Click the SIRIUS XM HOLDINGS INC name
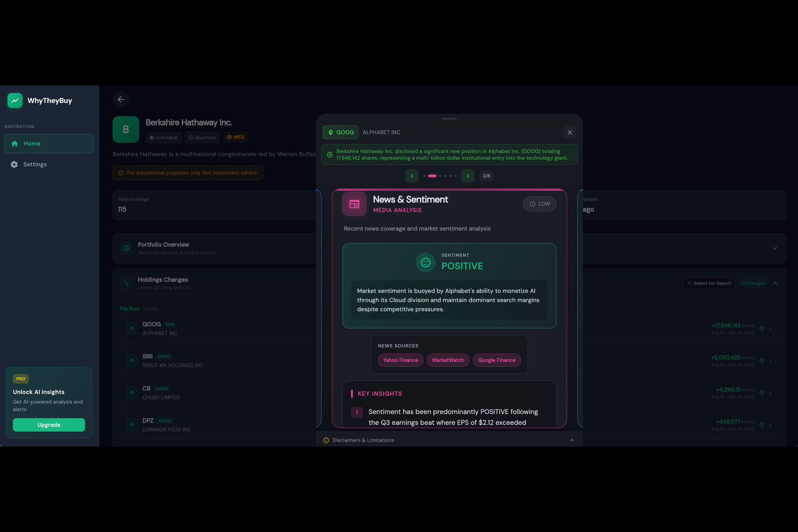Viewport: 798px width, 532px height. 173,366
